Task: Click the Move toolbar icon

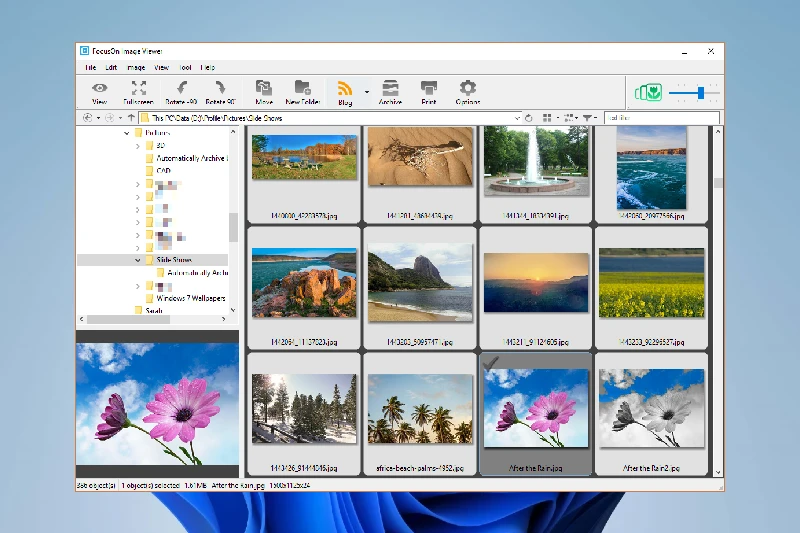Action: pos(264,90)
